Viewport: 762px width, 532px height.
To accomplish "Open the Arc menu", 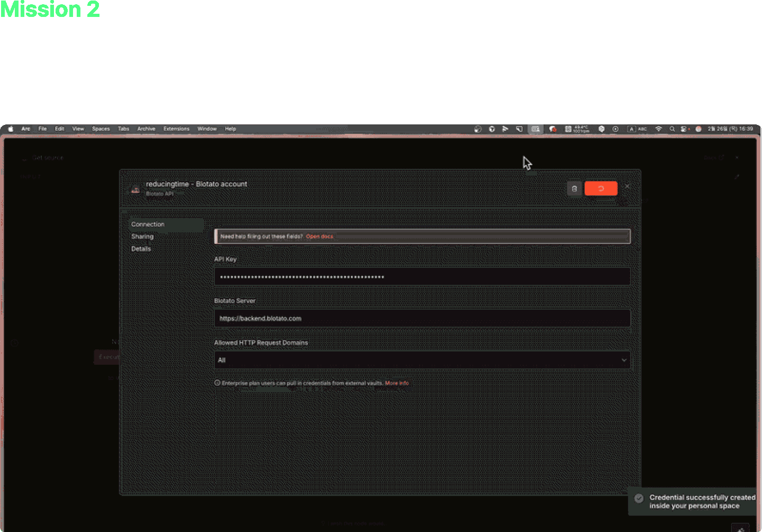I will [26, 129].
